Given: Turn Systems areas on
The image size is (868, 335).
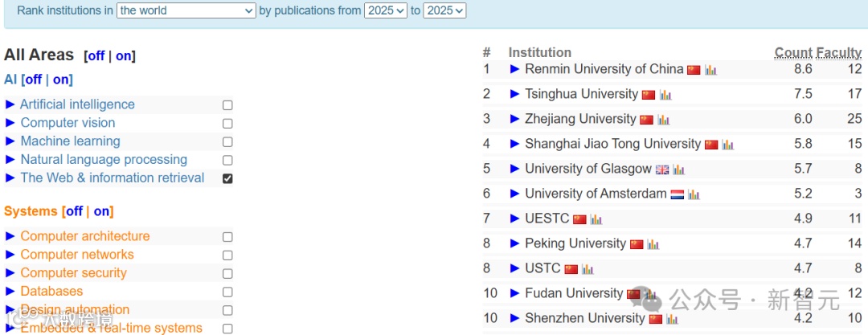Looking at the screenshot, I should 102,211.
